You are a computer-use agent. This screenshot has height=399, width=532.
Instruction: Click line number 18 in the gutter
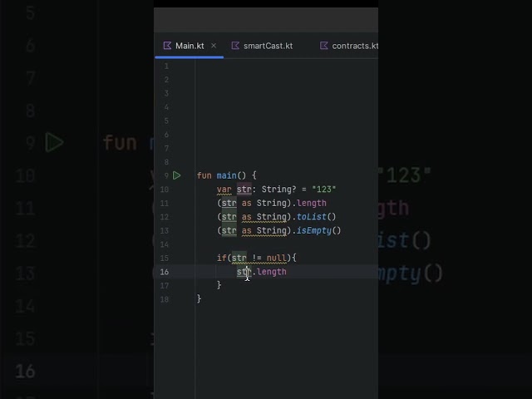coord(165,299)
